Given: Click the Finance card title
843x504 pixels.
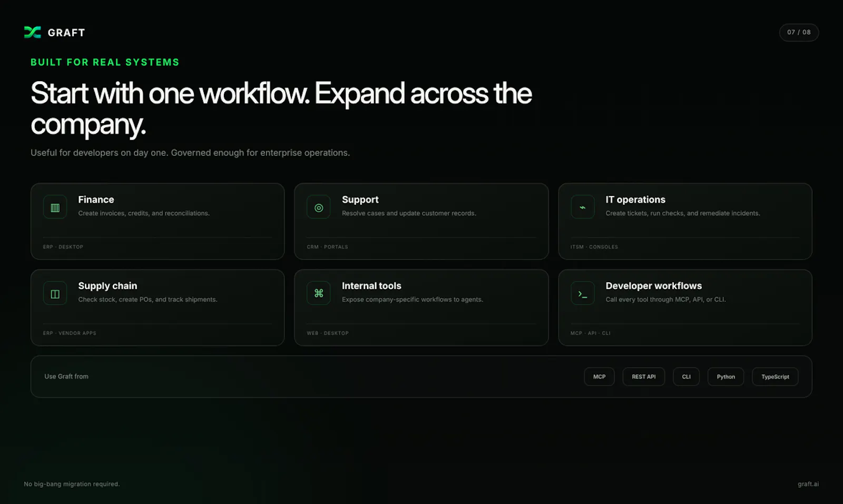Looking at the screenshot, I should [96, 200].
